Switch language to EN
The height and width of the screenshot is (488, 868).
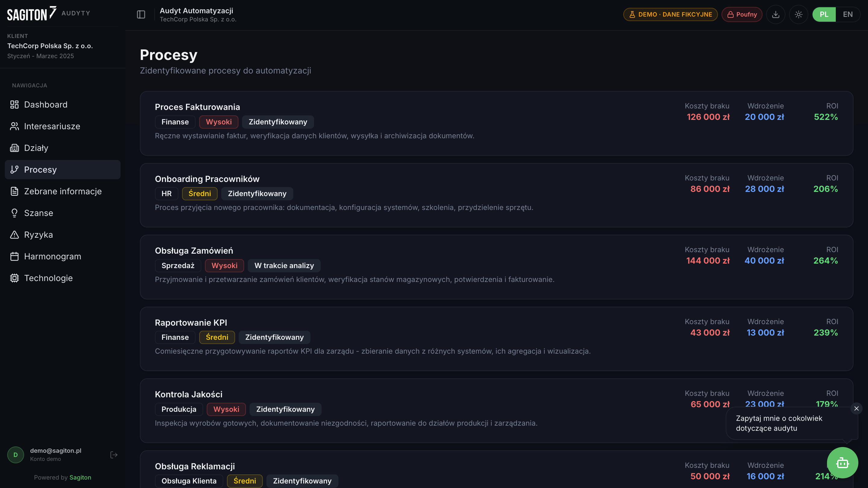tap(848, 14)
